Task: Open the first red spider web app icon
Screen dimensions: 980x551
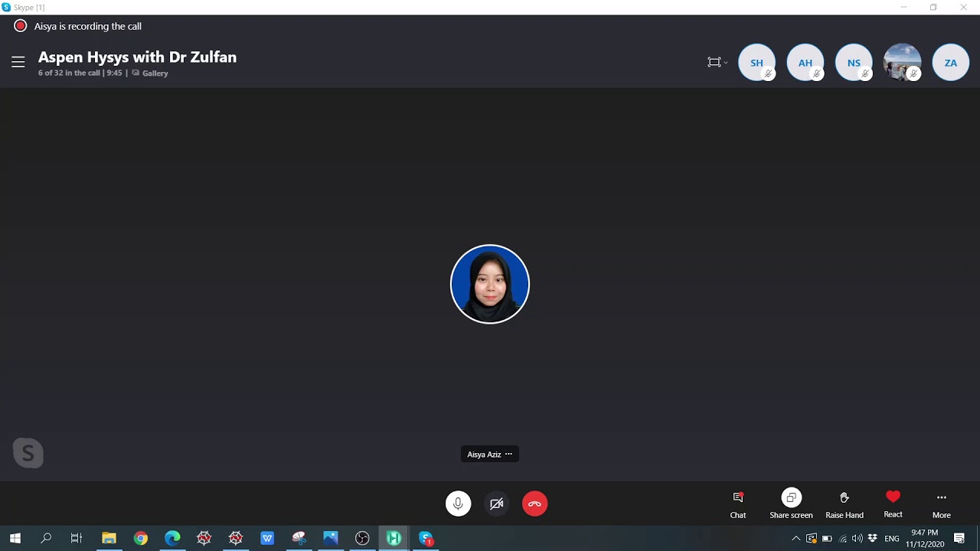Action: (x=204, y=539)
